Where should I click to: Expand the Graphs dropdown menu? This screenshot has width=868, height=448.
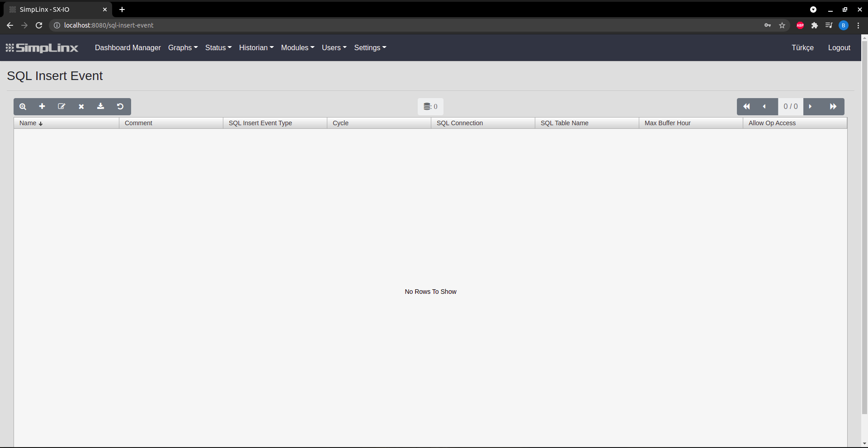(183, 48)
